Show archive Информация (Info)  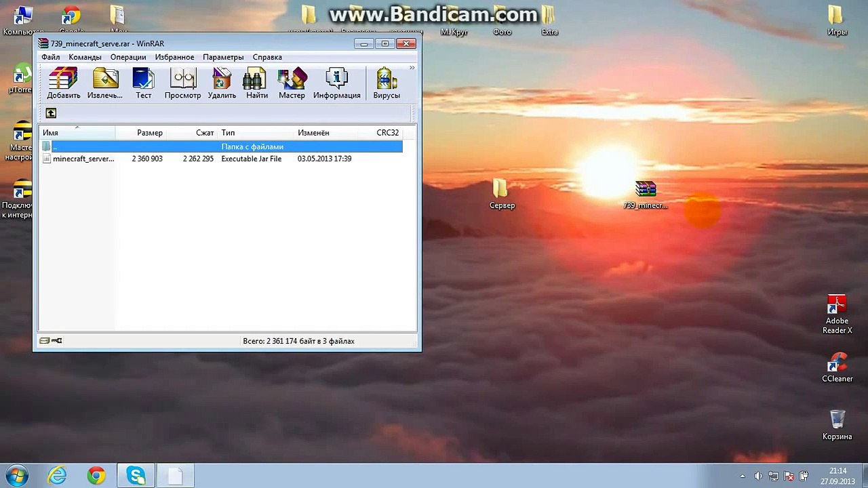click(337, 83)
